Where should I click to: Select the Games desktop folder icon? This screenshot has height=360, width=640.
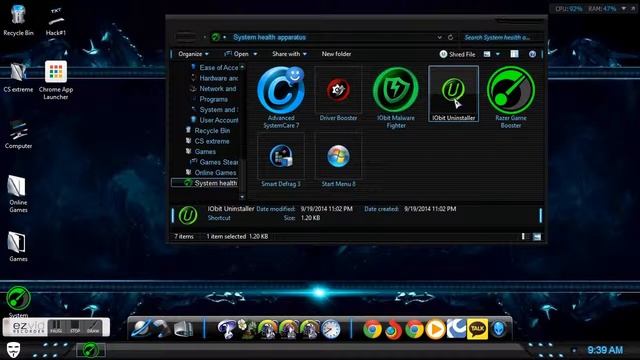pyautogui.click(x=18, y=246)
